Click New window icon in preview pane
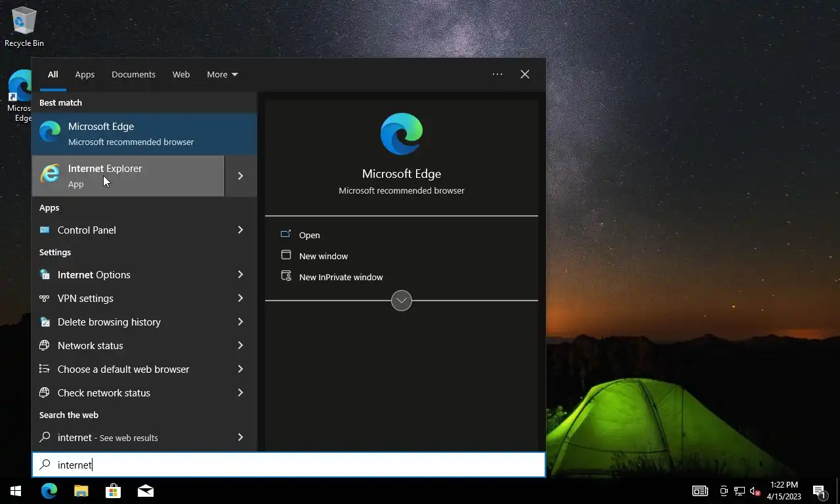The width and height of the screenshot is (840, 504). click(x=285, y=255)
